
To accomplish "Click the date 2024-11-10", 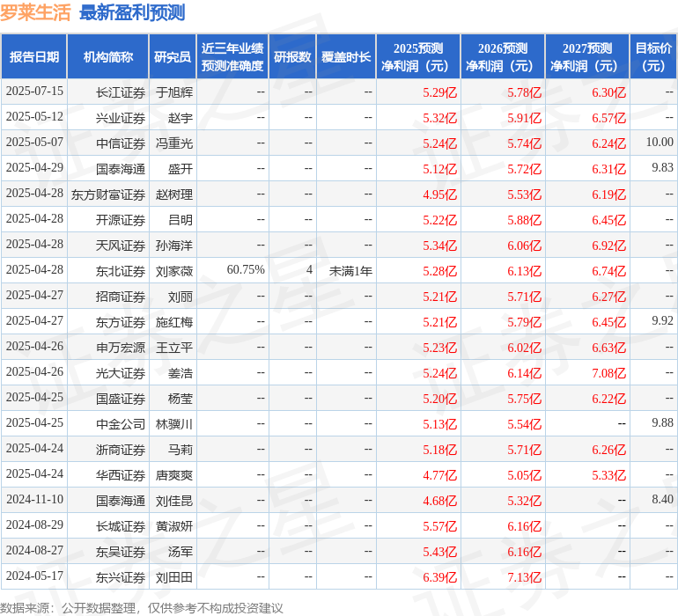I will [x=34, y=499].
